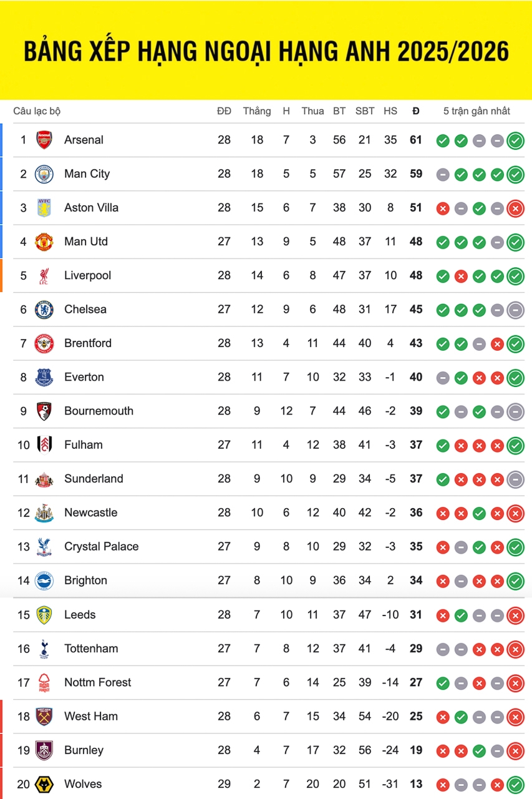This screenshot has width=532, height=799.
Task: Select the Liverpool crest icon
Action: (44, 275)
